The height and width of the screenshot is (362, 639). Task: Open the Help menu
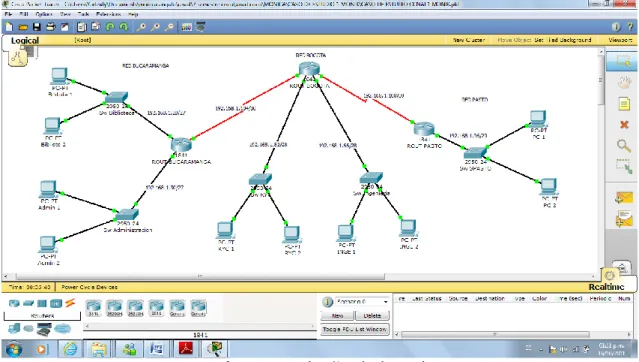(x=133, y=14)
